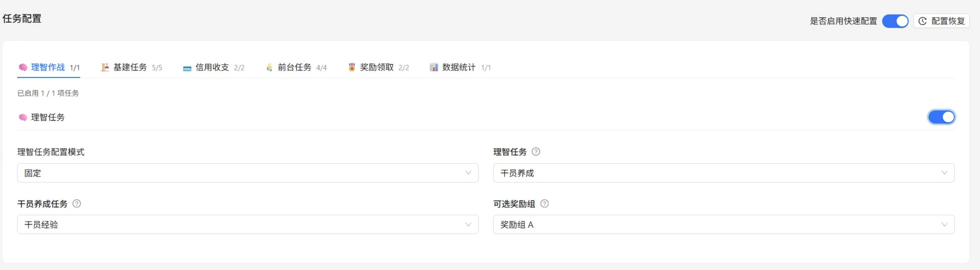
Task: Click the 配置恢复 button
Action: (941, 21)
